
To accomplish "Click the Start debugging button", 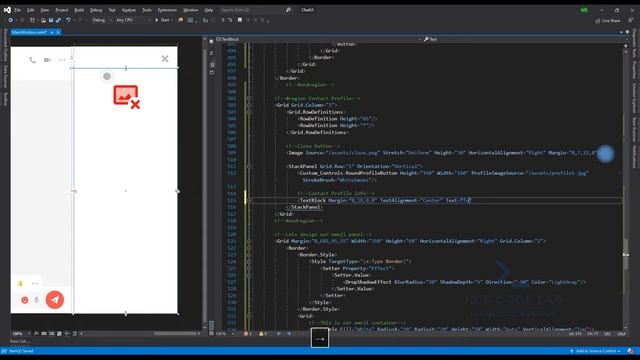I will click(162, 20).
